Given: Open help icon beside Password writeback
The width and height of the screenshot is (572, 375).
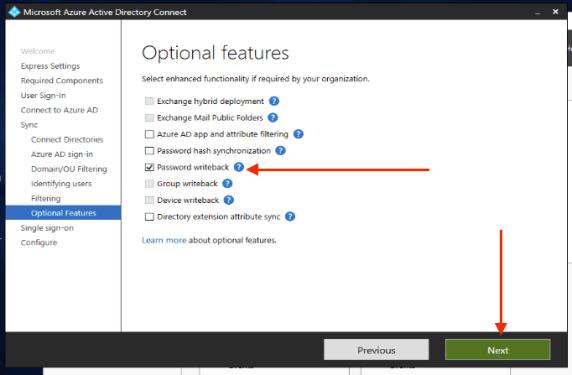Looking at the screenshot, I should (x=239, y=167).
